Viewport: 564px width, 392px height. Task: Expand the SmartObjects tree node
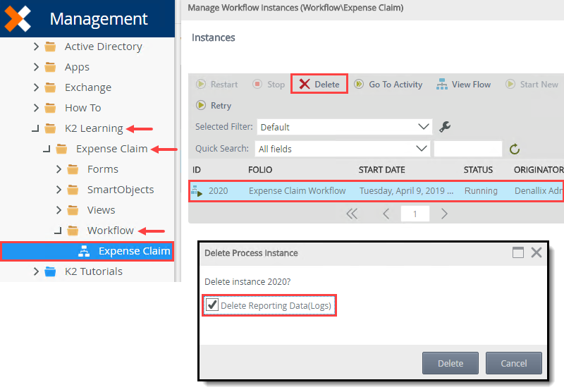[59, 190]
